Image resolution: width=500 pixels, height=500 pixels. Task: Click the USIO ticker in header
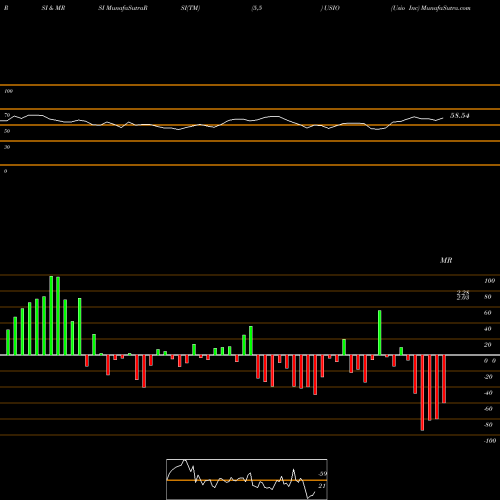click(332, 8)
